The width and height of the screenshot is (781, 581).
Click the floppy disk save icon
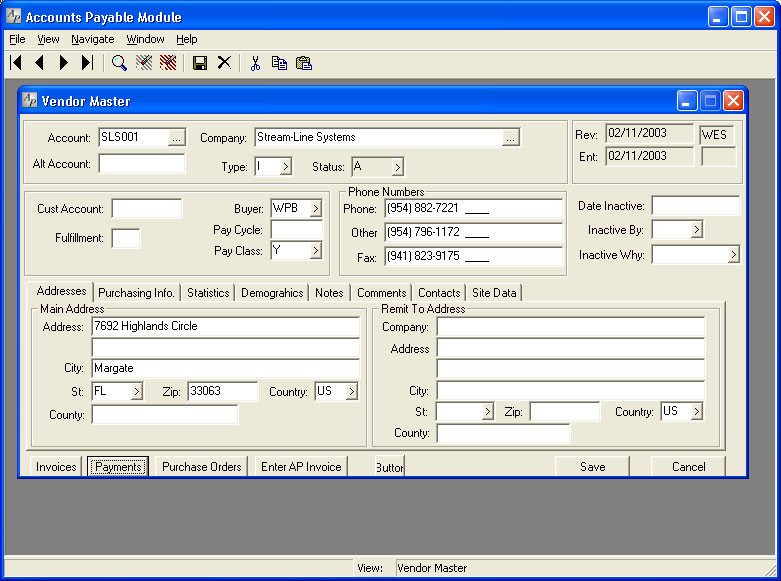click(200, 63)
